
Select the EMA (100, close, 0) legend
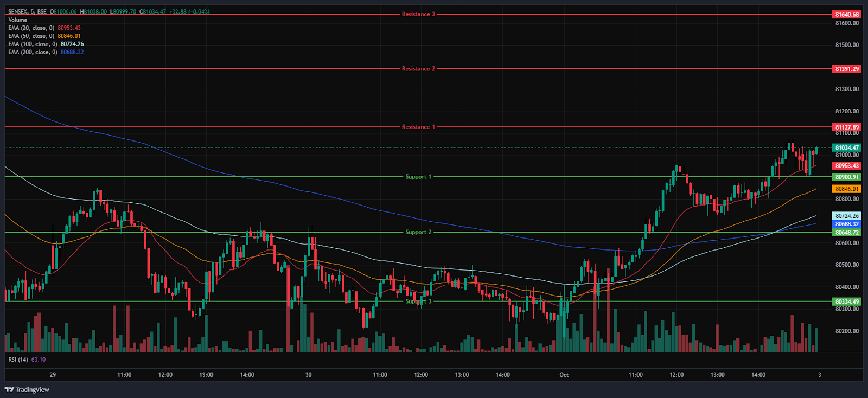[33, 44]
